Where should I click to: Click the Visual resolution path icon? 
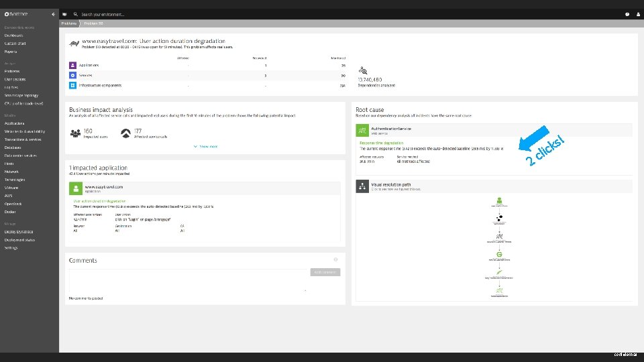362,186
